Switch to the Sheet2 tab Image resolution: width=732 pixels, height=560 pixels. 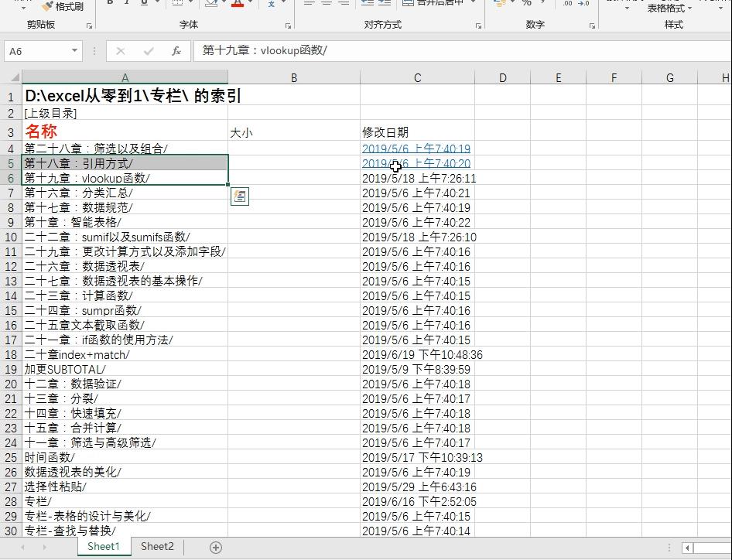156,546
